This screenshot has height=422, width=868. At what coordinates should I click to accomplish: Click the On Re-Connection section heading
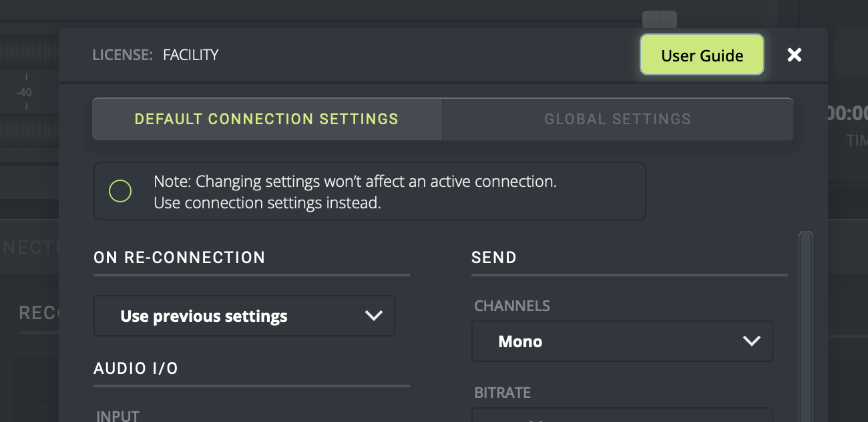tap(180, 258)
